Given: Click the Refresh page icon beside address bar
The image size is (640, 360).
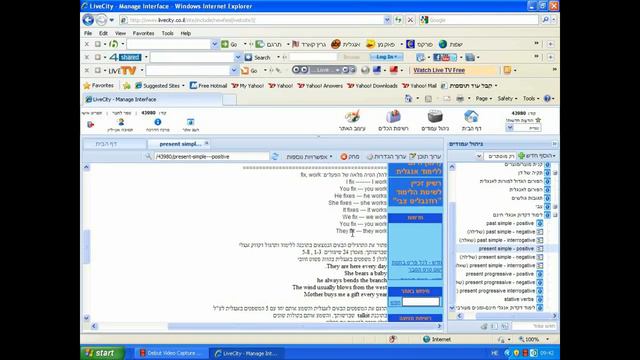Looking at the screenshot, I should click(398, 20).
